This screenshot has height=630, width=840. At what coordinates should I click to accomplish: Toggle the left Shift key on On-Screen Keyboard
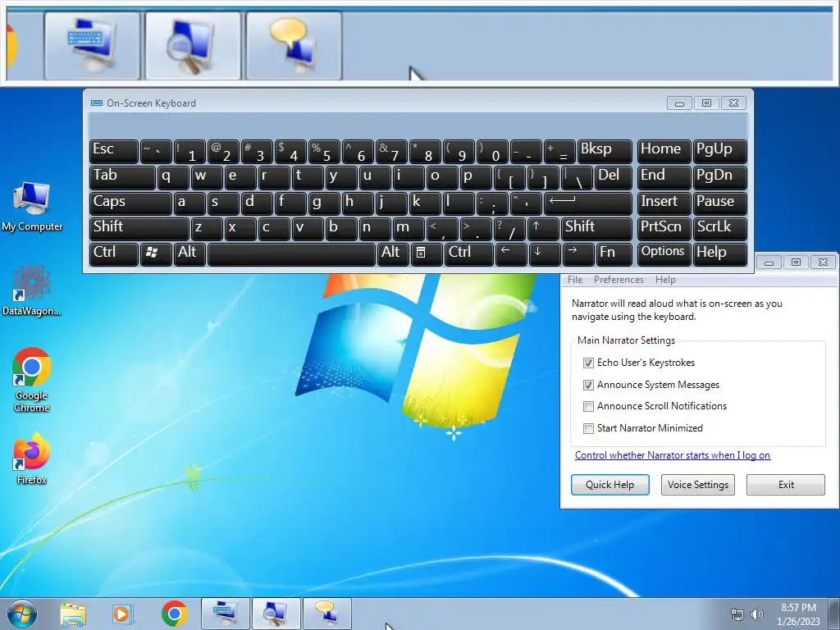139,229
